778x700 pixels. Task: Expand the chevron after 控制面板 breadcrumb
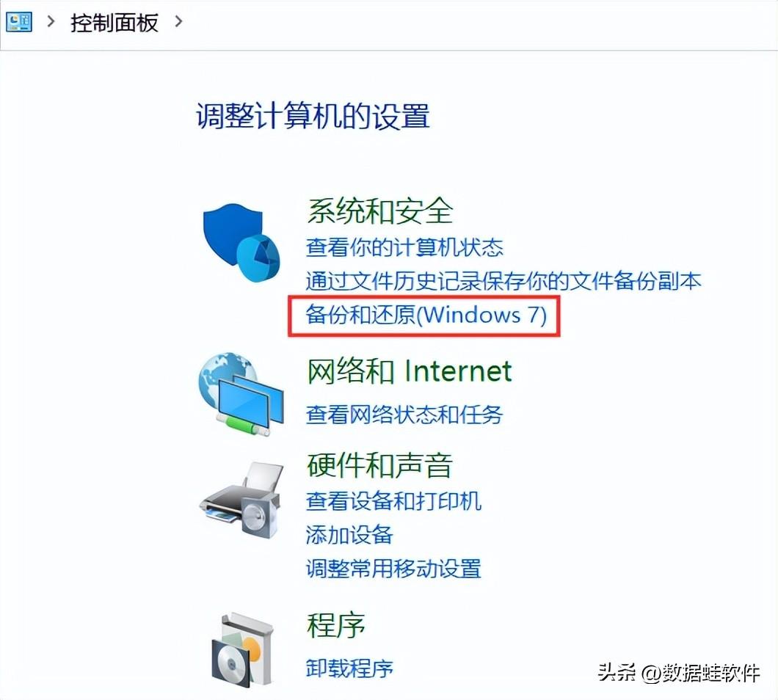(x=178, y=22)
